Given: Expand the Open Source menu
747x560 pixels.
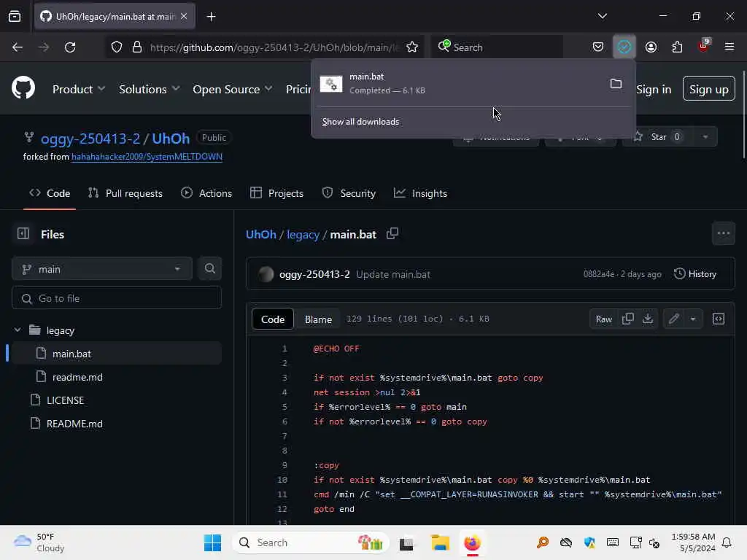Looking at the screenshot, I should (233, 89).
